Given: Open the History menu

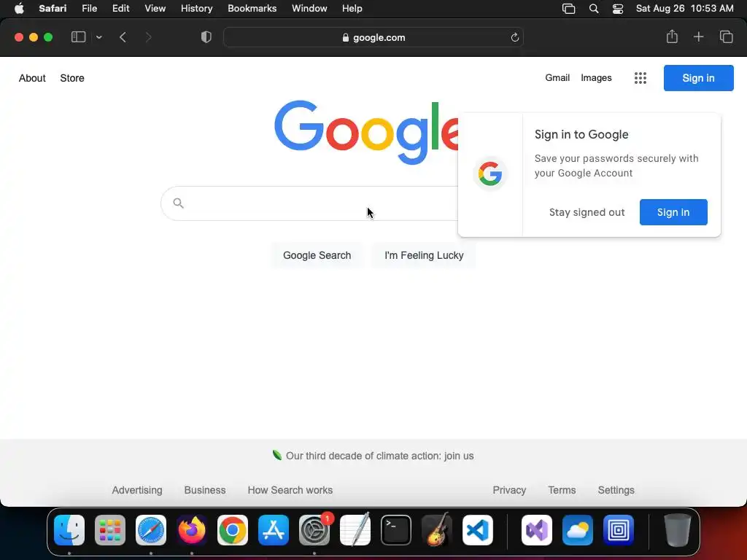Looking at the screenshot, I should (x=196, y=9).
